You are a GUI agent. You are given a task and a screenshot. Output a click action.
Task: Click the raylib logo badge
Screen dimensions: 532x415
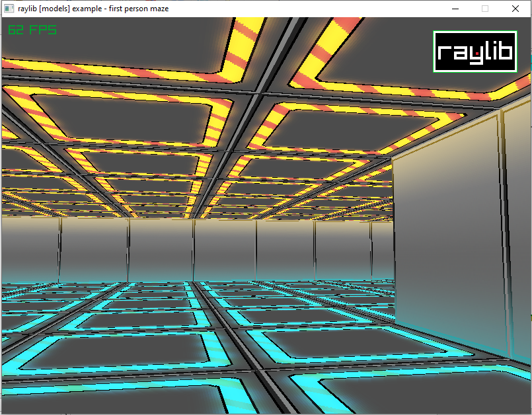pyautogui.click(x=475, y=50)
